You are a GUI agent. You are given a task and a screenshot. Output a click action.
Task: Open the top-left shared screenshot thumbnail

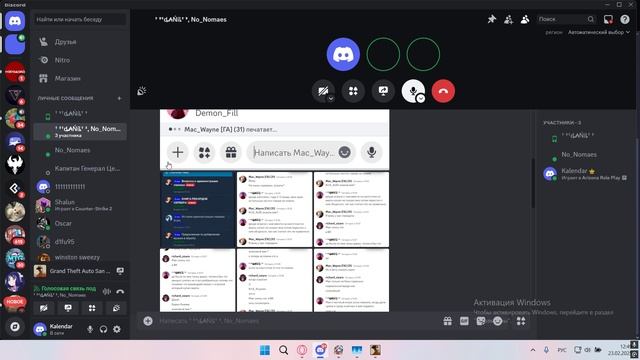click(x=198, y=210)
